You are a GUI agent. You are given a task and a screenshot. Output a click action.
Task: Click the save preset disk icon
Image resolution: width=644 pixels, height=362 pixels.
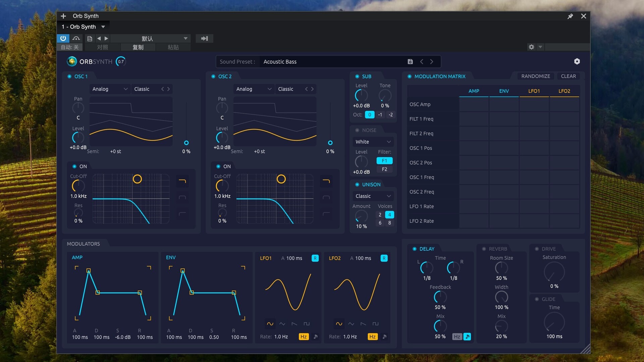(410, 62)
